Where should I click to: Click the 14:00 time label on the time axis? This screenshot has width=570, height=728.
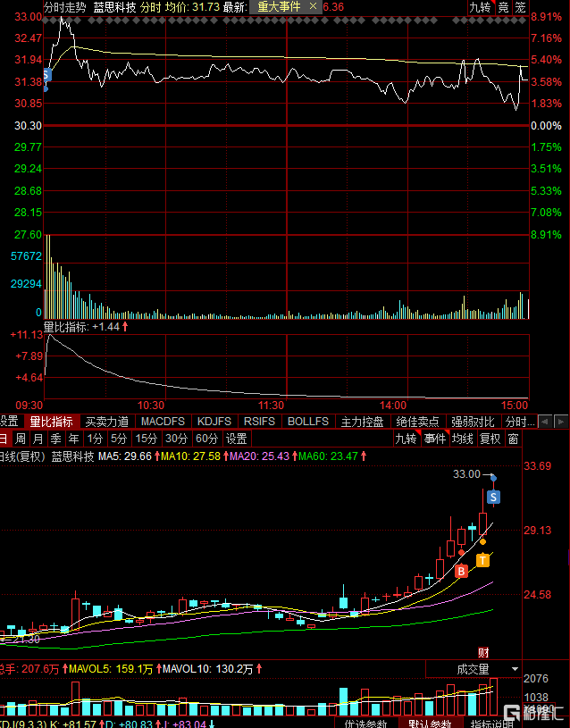(393, 406)
